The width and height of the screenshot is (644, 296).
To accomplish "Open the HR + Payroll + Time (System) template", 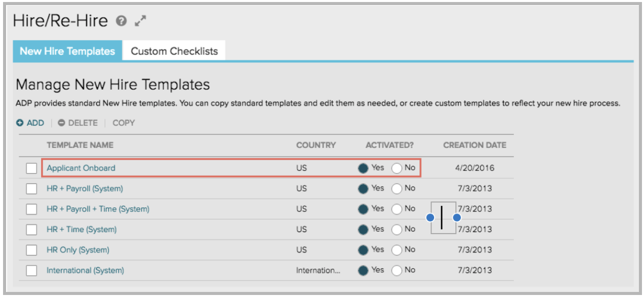I will [97, 208].
